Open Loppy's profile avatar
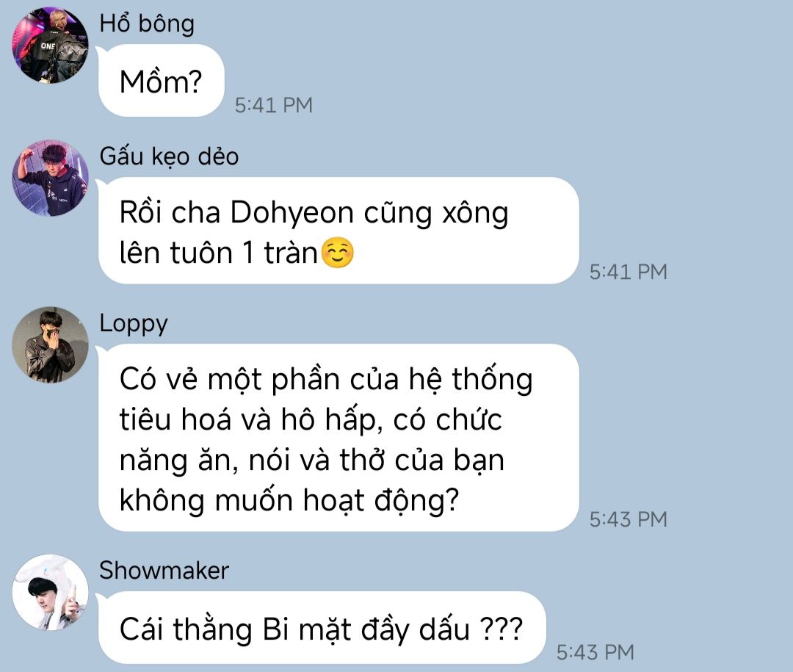This screenshot has width=793, height=672. pyautogui.click(x=50, y=344)
